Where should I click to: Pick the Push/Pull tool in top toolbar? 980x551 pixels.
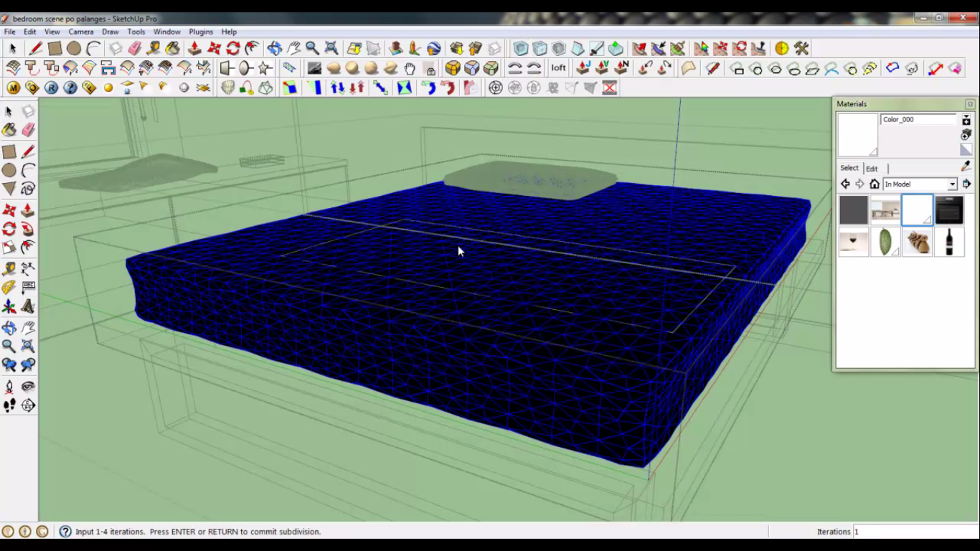tap(194, 49)
